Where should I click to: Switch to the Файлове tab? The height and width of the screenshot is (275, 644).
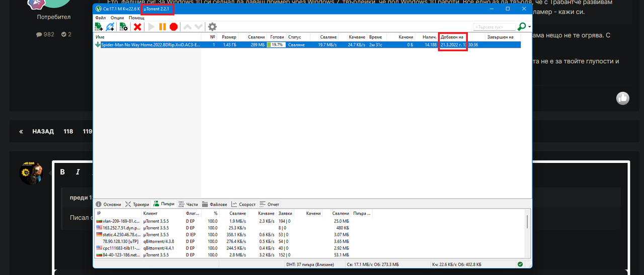point(215,204)
